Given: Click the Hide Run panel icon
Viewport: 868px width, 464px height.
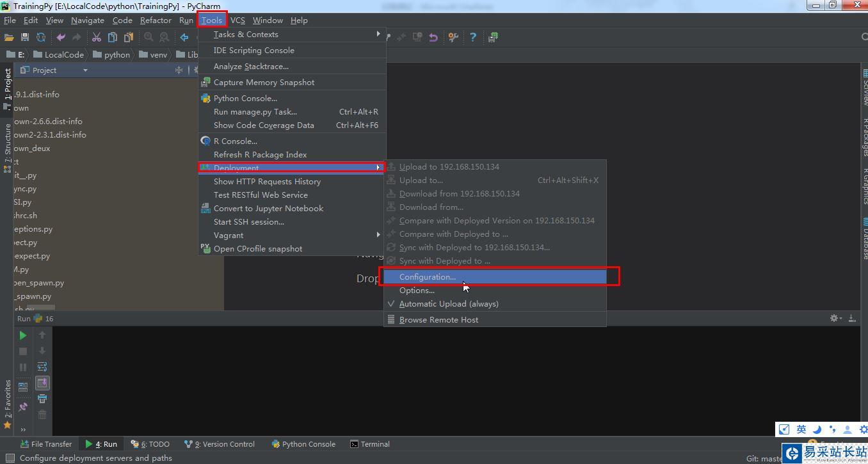Looking at the screenshot, I should pyautogui.click(x=852, y=318).
